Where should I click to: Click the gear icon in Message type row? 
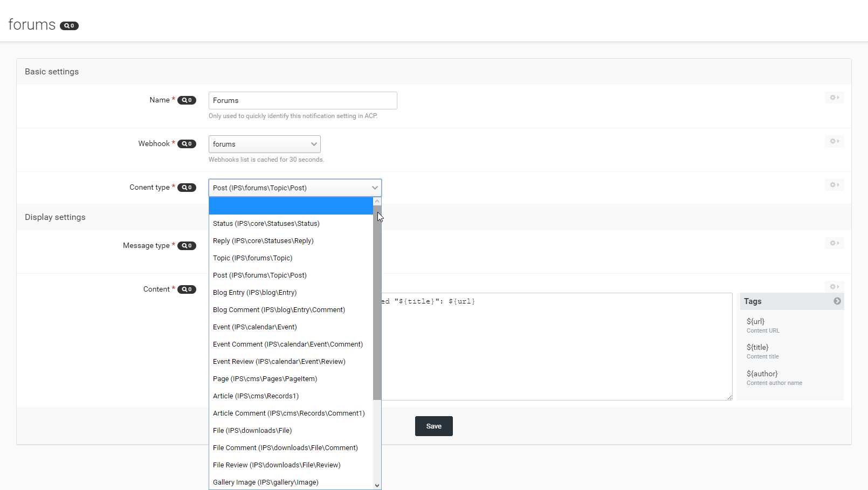(834, 243)
